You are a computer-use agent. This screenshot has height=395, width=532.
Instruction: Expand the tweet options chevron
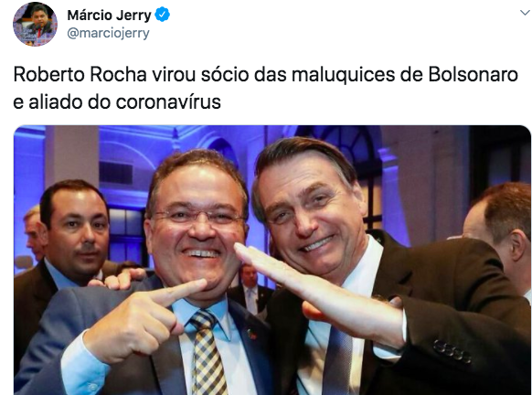(x=525, y=13)
